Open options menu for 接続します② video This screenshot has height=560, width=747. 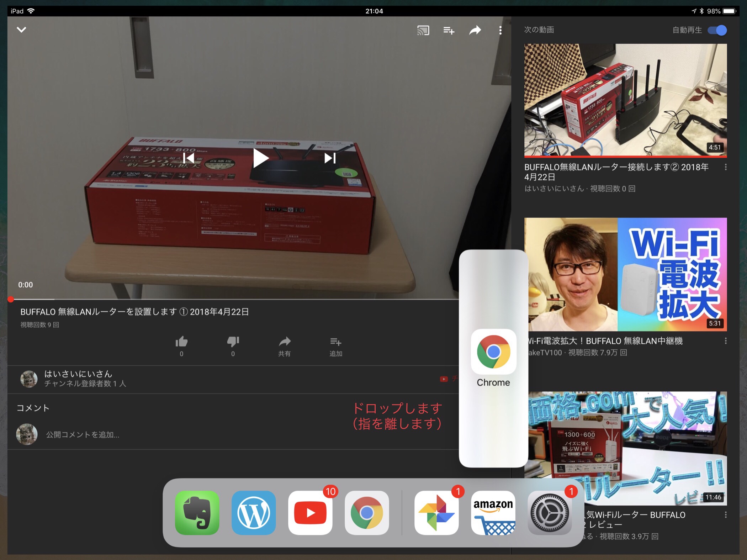[x=726, y=167]
